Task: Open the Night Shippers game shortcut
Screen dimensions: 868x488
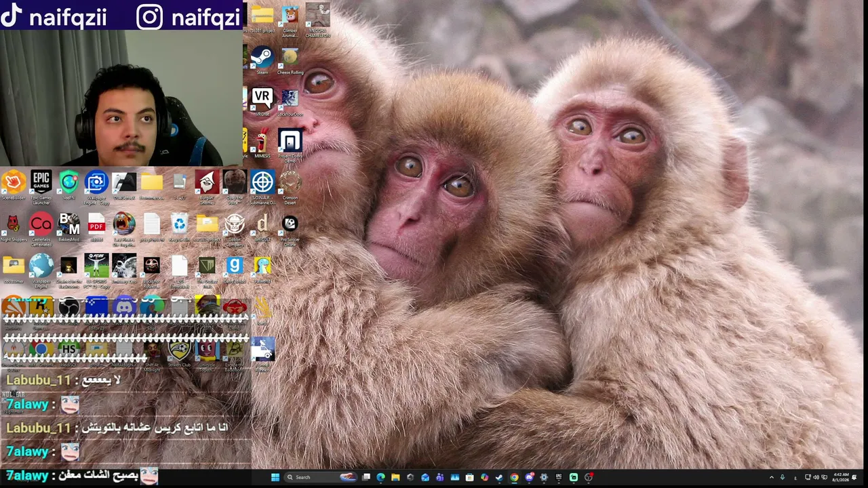Action: pos(14,226)
